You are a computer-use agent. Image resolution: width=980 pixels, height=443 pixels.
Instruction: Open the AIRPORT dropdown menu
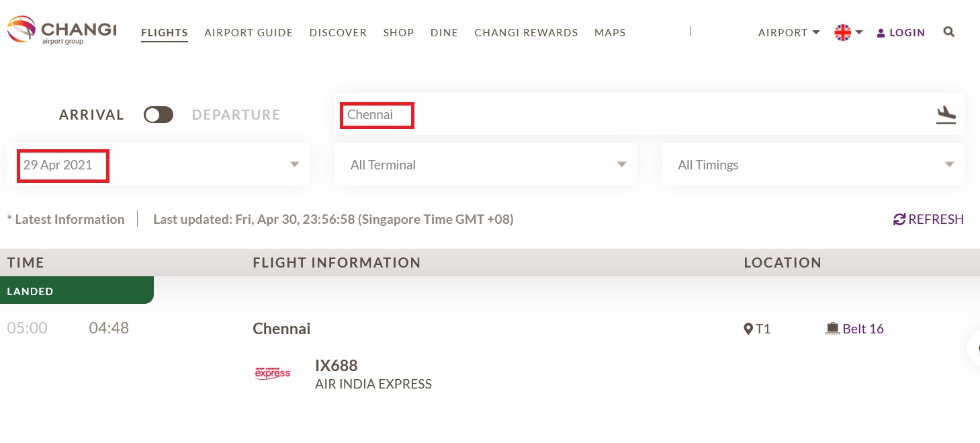[x=789, y=32]
